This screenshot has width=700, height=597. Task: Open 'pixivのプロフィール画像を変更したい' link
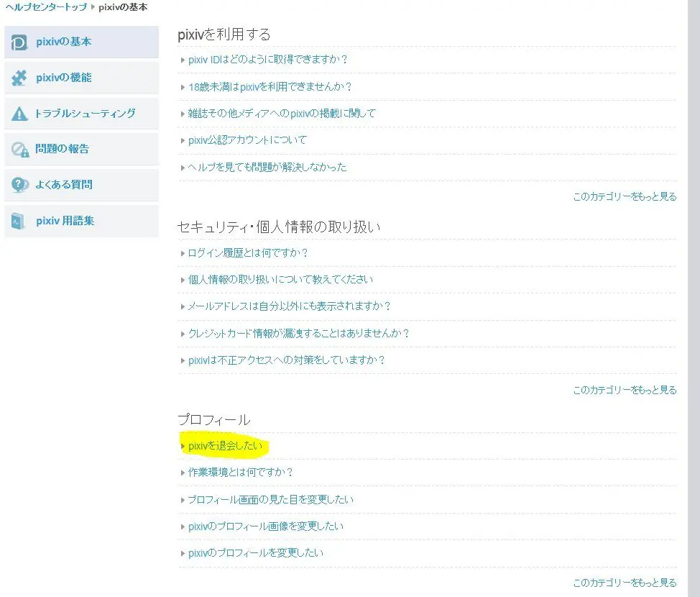coord(266,527)
